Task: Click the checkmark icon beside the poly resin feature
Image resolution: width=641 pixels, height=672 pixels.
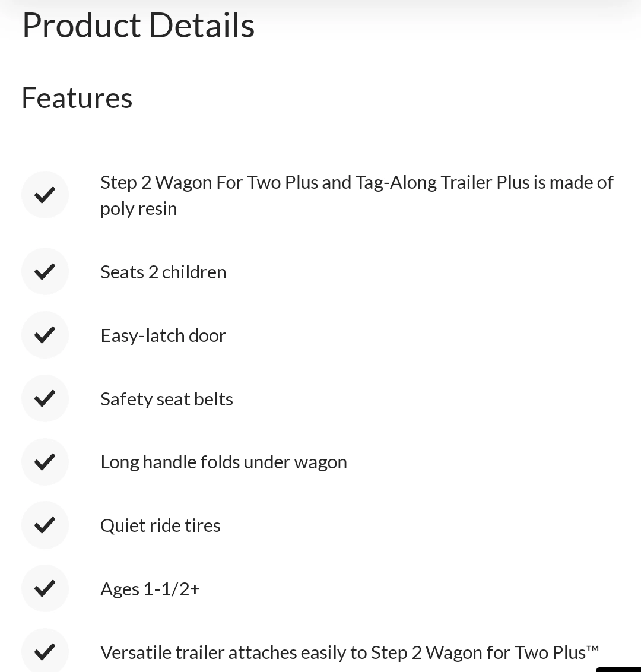Action: pyautogui.click(x=45, y=195)
